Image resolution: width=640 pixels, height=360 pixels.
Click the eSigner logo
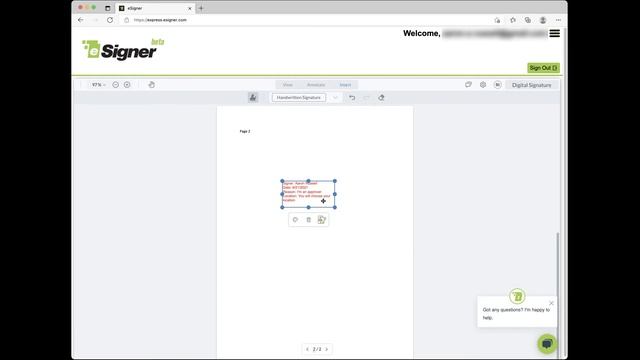click(123, 49)
